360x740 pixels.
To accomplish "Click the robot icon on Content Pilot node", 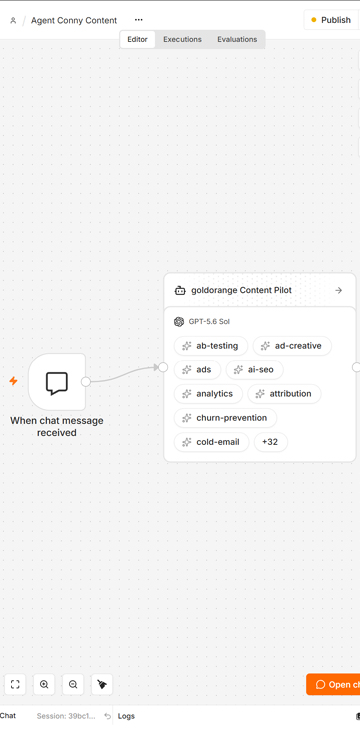I will pyautogui.click(x=180, y=290).
